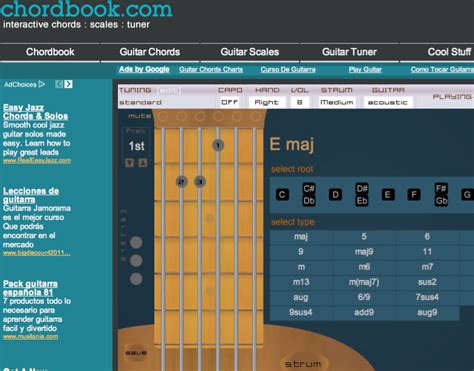
Task: Select root note F#
Action: 441,189
